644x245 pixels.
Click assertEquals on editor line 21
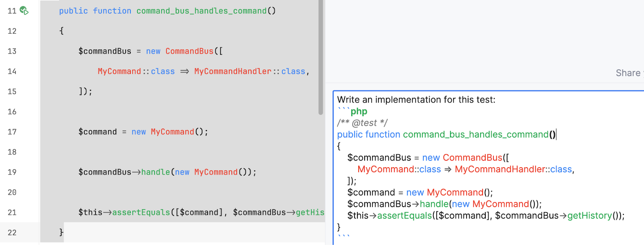pos(141,212)
